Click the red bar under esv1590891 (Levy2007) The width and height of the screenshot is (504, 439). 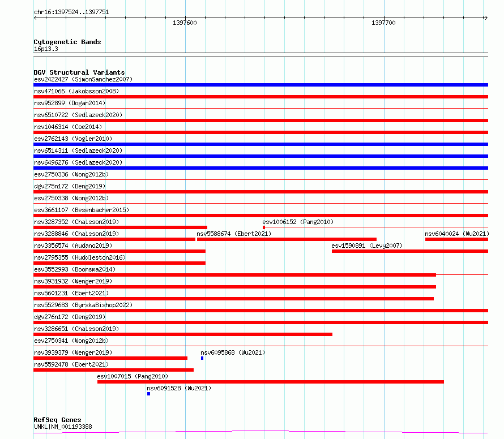[x=410, y=251]
